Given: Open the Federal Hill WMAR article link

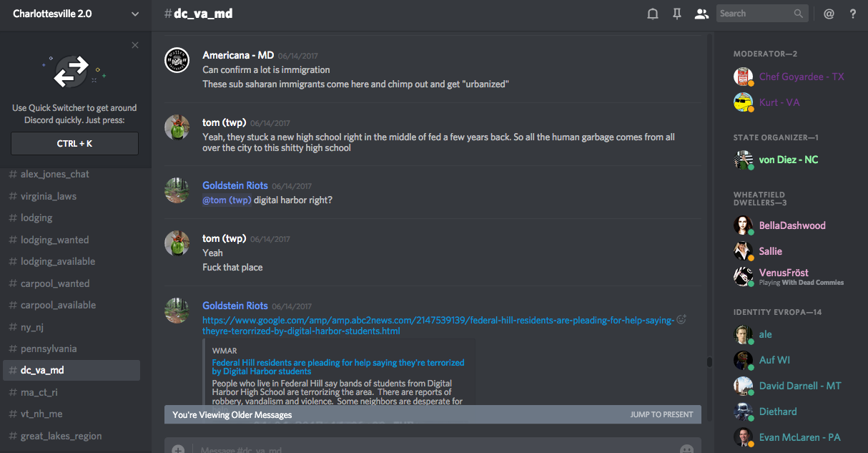Looking at the screenshot, I should [x=337, y=367].
